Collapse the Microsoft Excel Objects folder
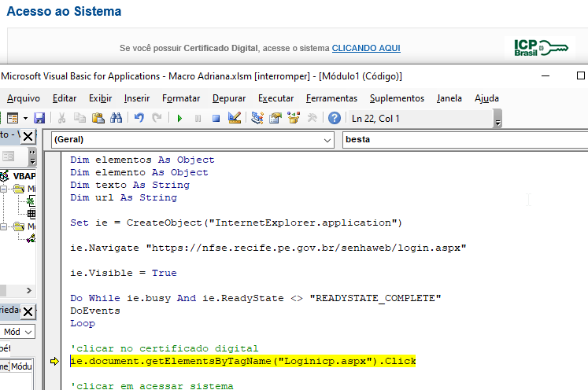Screen dimensions: 588x390 (x=3, y=189)
